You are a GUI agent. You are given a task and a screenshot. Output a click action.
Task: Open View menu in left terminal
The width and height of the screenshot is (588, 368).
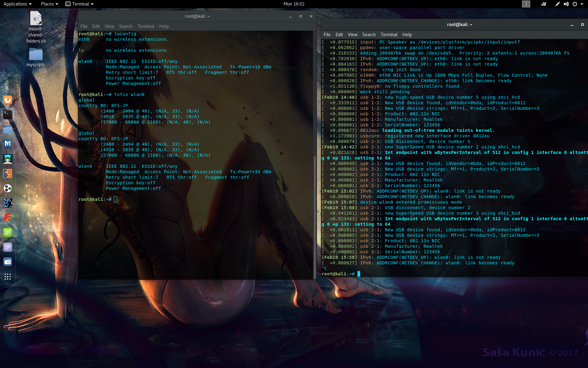tap(109, 26)
